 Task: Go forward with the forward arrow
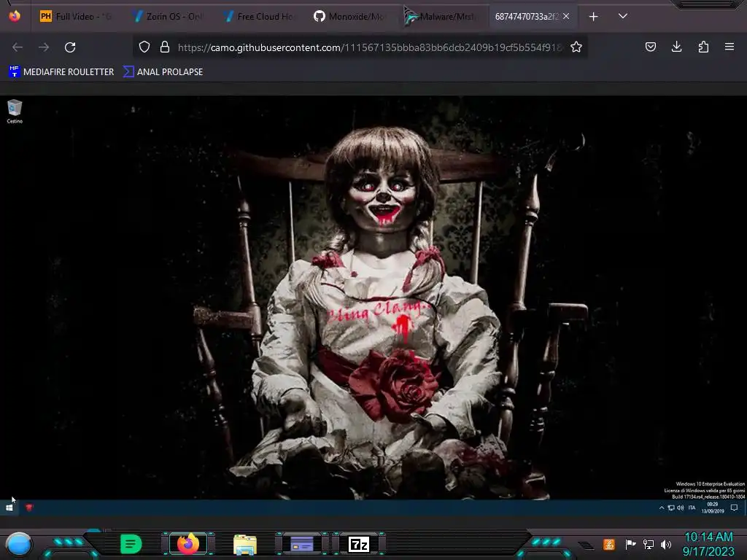(44, 47)
